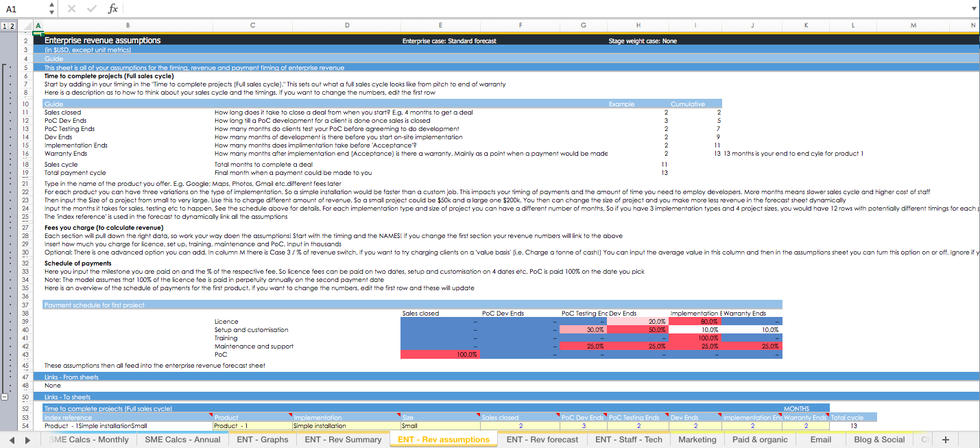Click the 'Index reference' header cell
The image size is (980, 448).
(128, 417)
